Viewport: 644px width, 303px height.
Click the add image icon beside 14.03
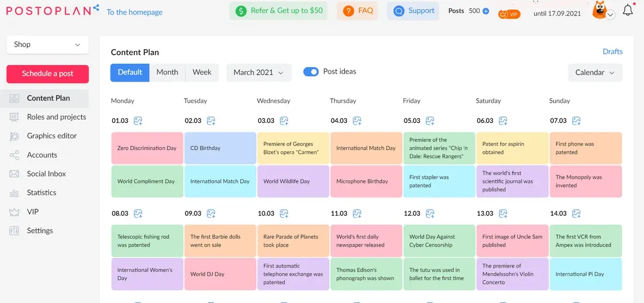tap(576, 213)
